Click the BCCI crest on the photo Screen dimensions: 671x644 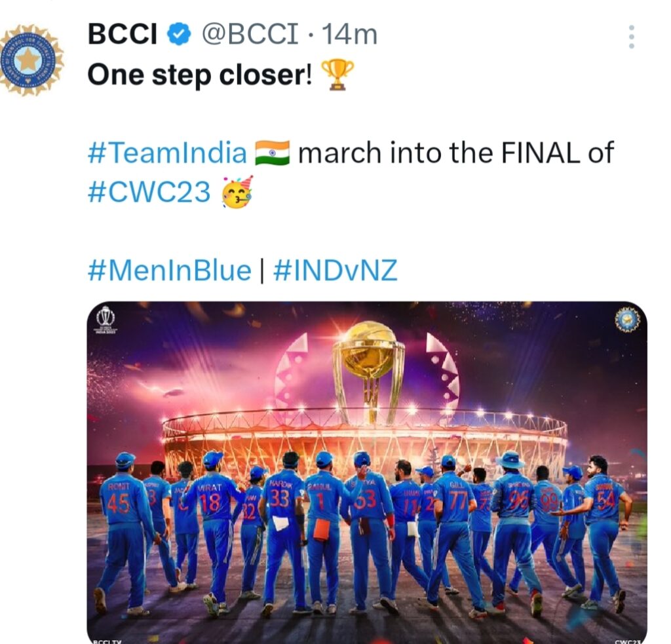coord(627,319)
